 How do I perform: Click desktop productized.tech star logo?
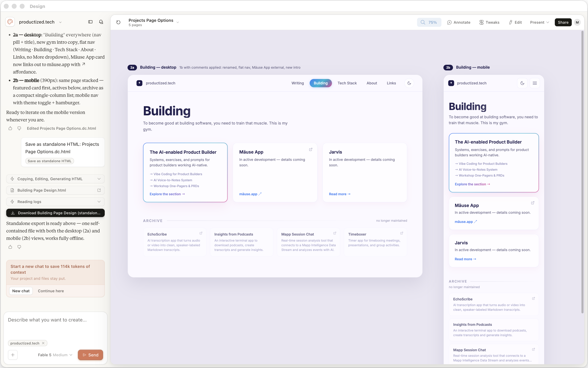(x=139, y=83)
